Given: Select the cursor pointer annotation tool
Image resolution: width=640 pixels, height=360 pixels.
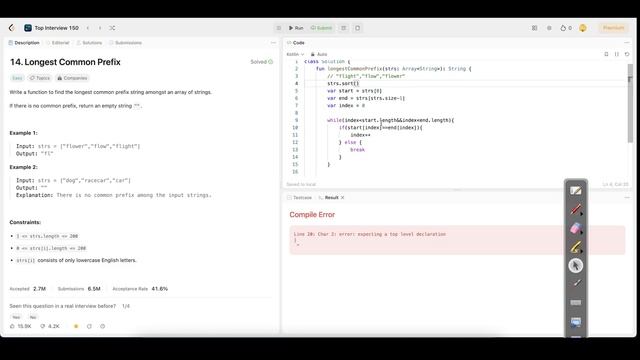Looking at the screenshot, I should click(576, 266).
